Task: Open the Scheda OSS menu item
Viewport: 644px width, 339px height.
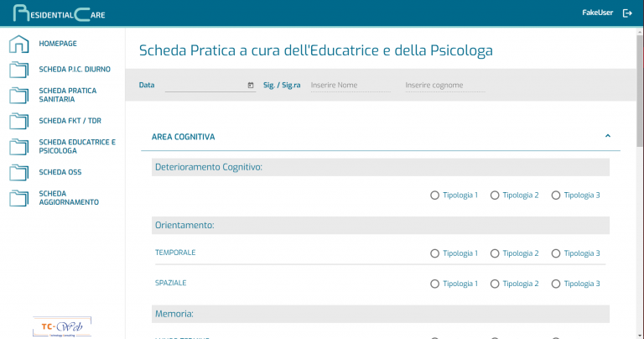Action: tap(60, 173)
